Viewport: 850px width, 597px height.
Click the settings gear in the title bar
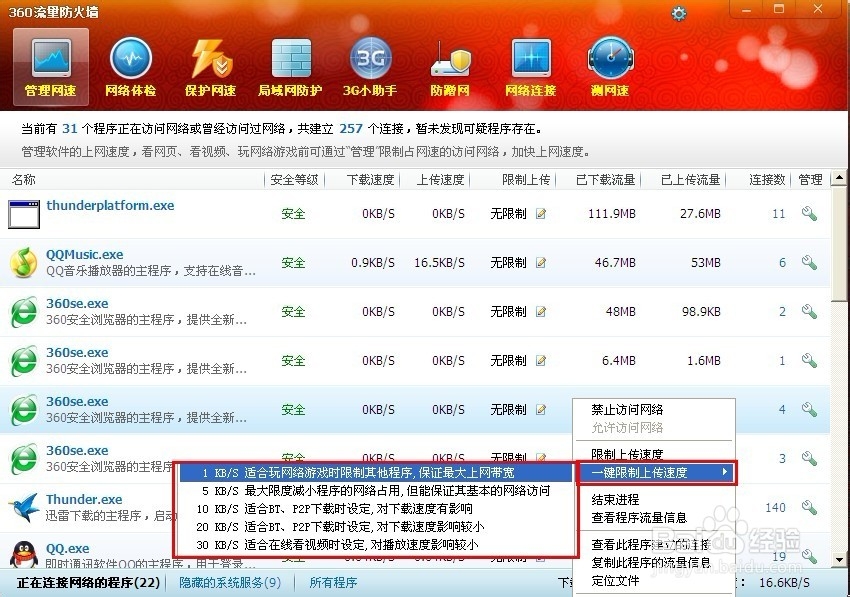(679, 14)
